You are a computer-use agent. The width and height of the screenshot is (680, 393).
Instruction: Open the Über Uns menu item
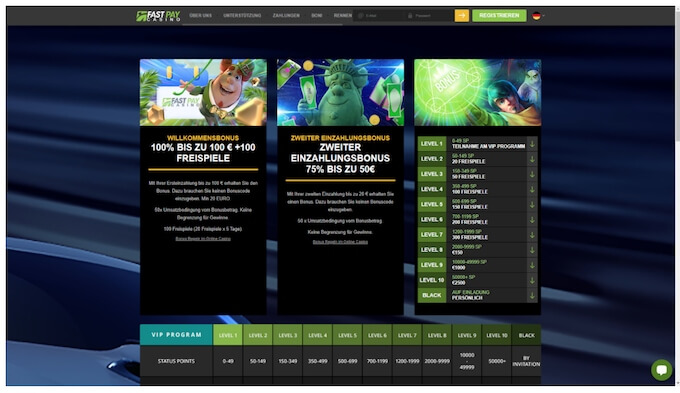point(200,16)
